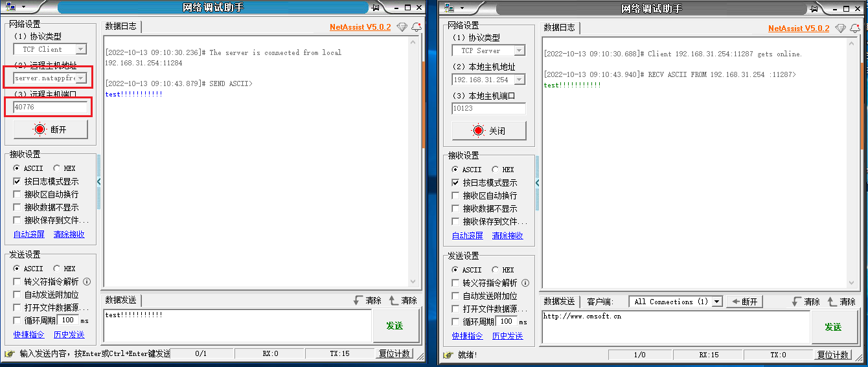Enable 循环周期 checkbox in server window
Screen dimensions: 868x367
(x=456, y=321)
